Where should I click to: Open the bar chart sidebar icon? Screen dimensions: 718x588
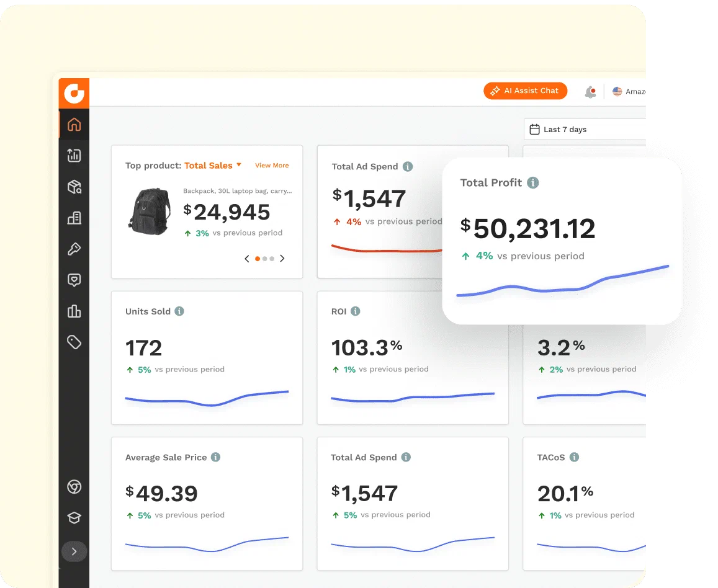click(74, 311)
